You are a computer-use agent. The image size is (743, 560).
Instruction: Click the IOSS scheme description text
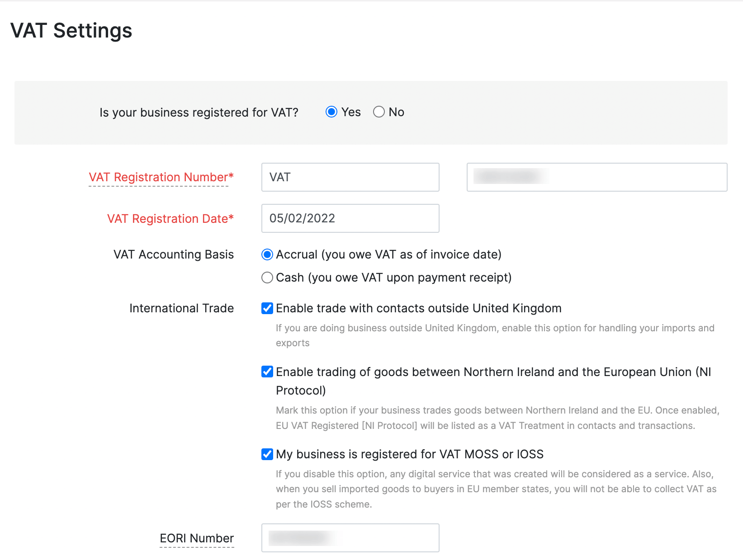point(496,489)
